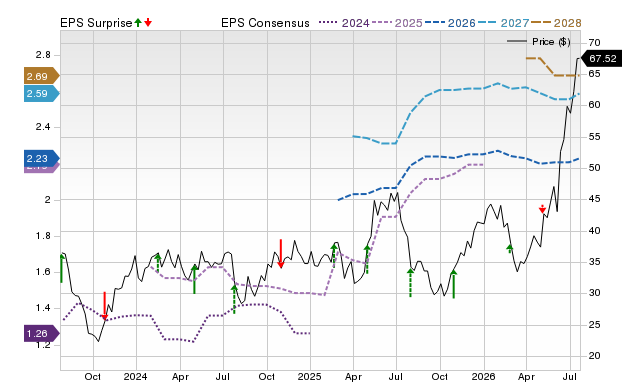
Task: Click the 2026 label on time axis
Action: (x=484, y=376)
